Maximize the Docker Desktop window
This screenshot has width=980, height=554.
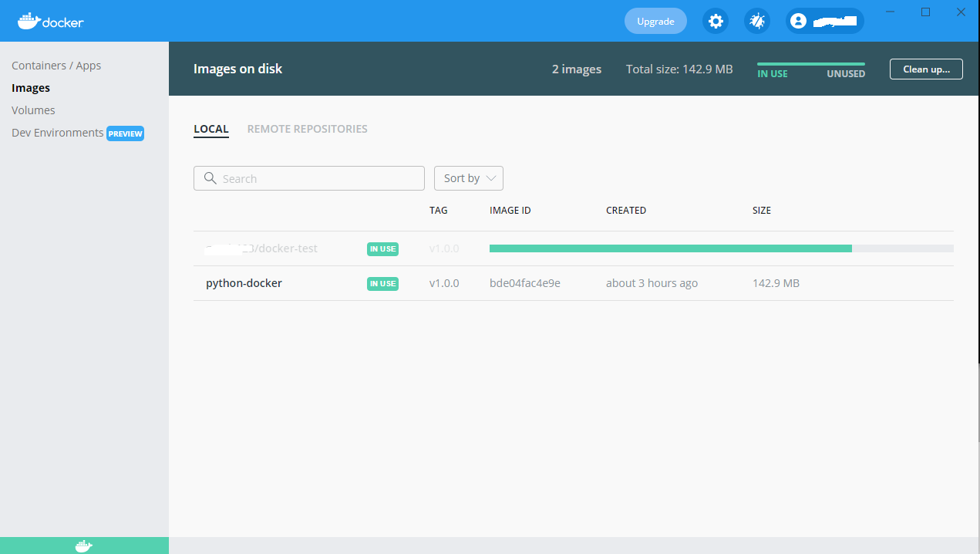(926, 12)
